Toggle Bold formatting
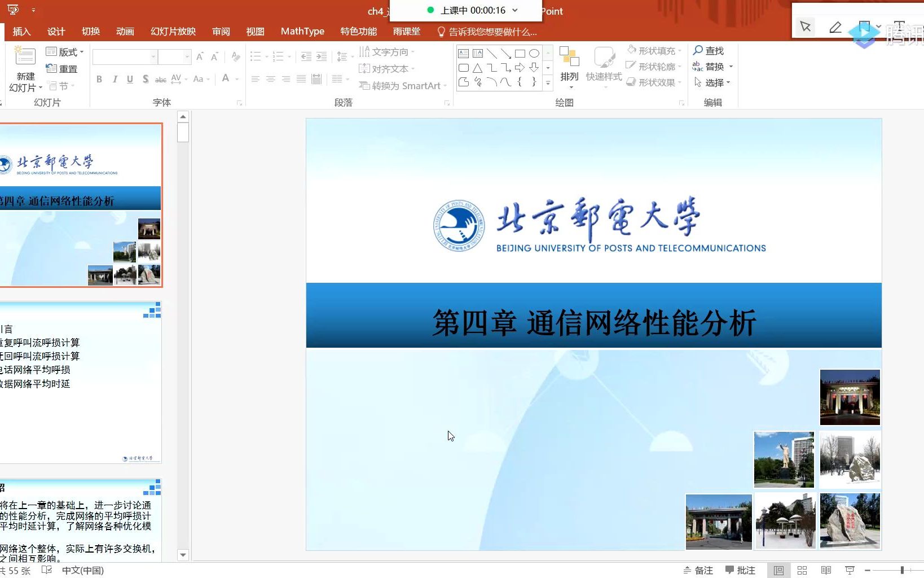Image resolution: width=924 pixels, height=578 pixels. (99, 79)
